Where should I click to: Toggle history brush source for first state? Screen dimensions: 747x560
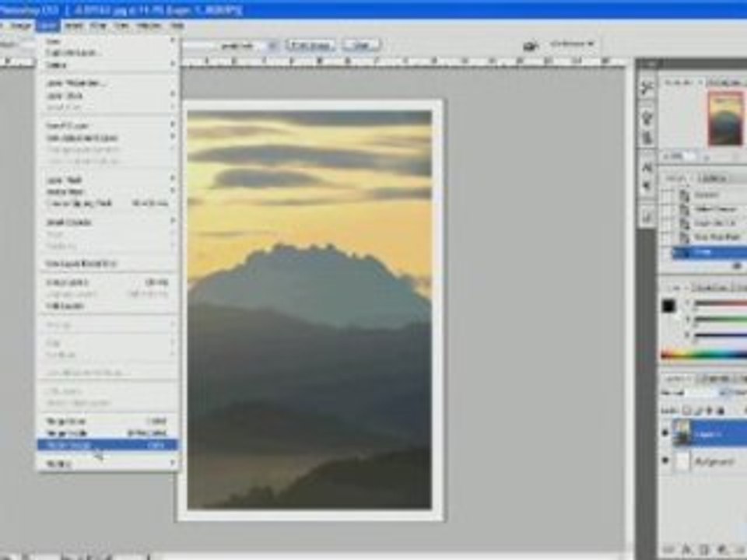(x=667, y=195)
